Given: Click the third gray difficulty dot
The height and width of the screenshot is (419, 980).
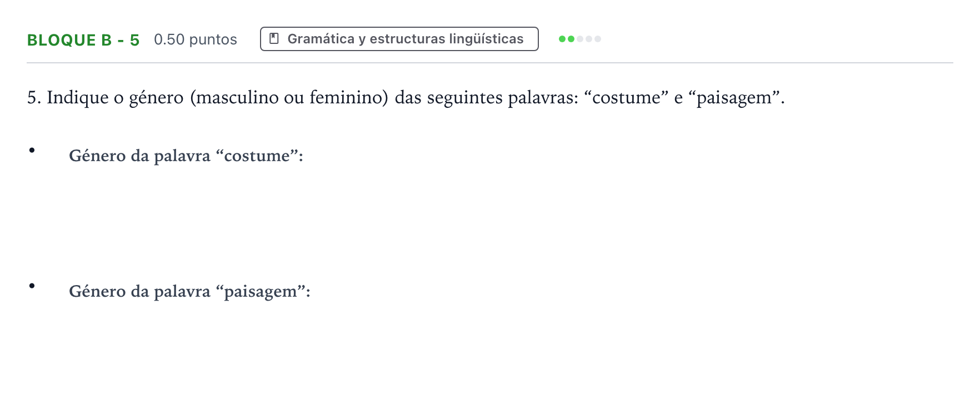Looking at the screenshot, I should [580, 39].
